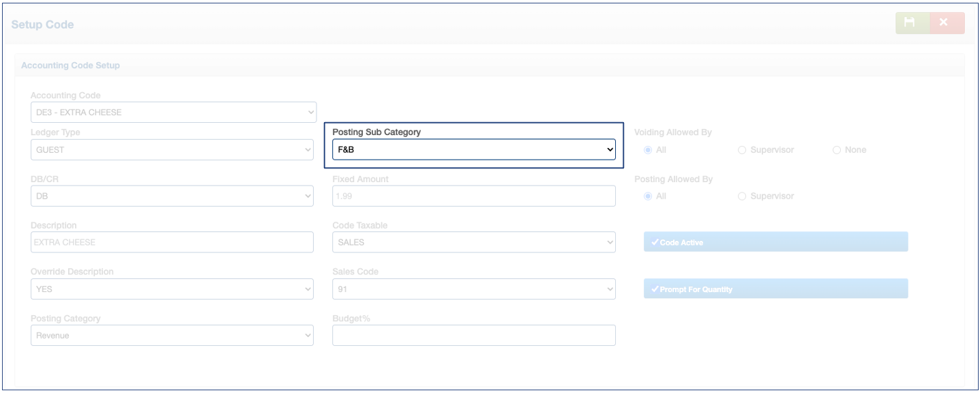Open the Posting Category dropdown

(172, 336)
